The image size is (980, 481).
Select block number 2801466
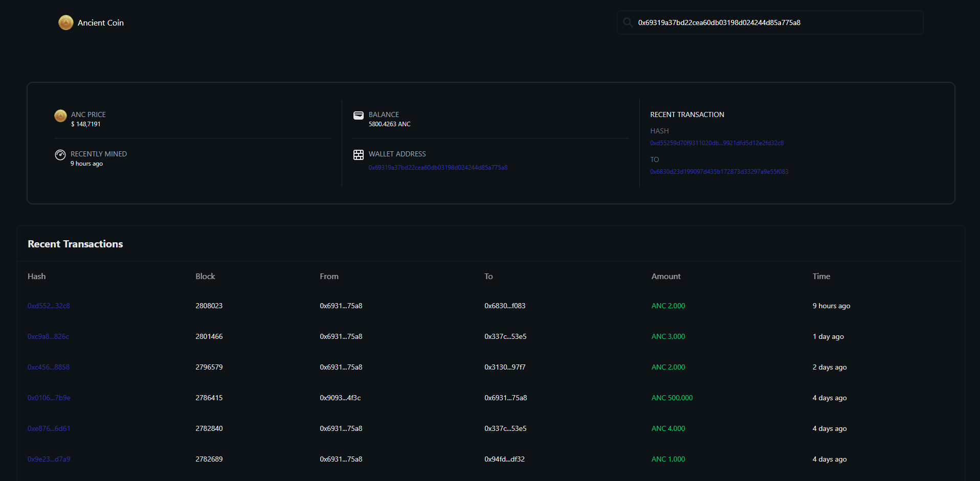209,336
